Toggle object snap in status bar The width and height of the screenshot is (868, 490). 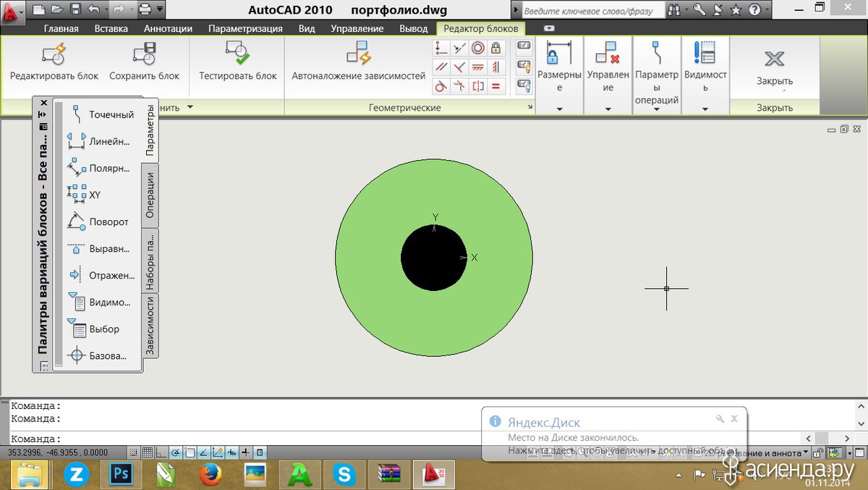tap(190, 452)
